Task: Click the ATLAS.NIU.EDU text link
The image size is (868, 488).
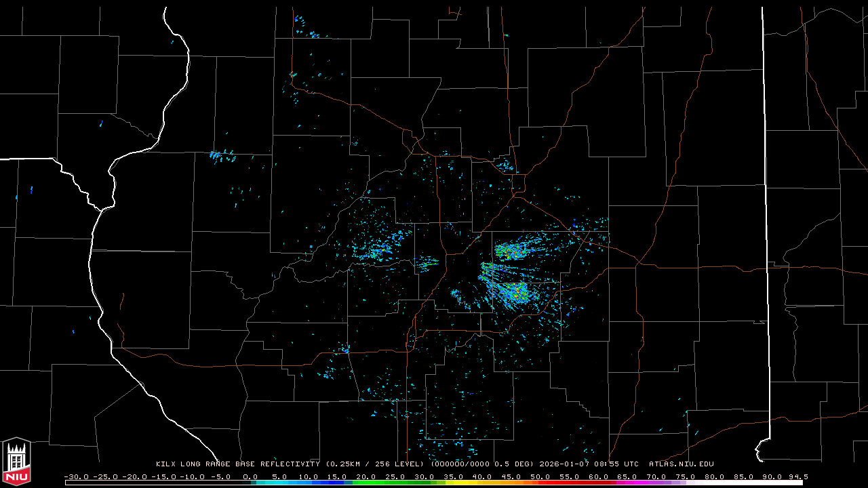Action: tap(681, 464)
